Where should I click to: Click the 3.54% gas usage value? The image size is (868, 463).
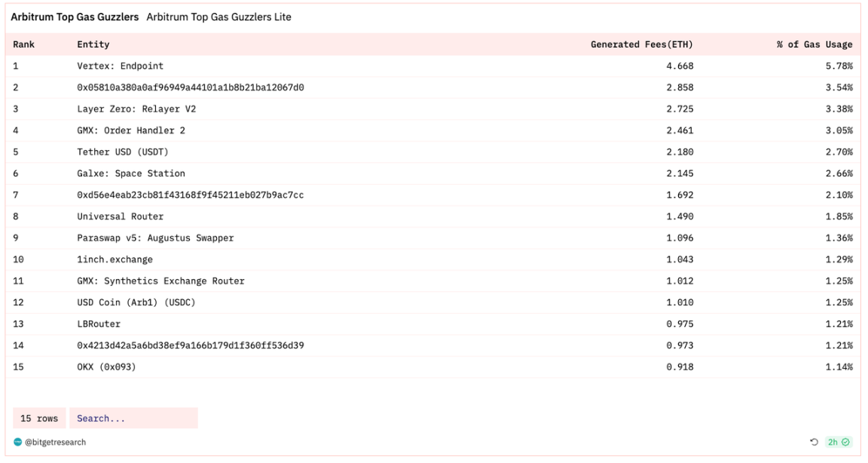pos(839,87)
